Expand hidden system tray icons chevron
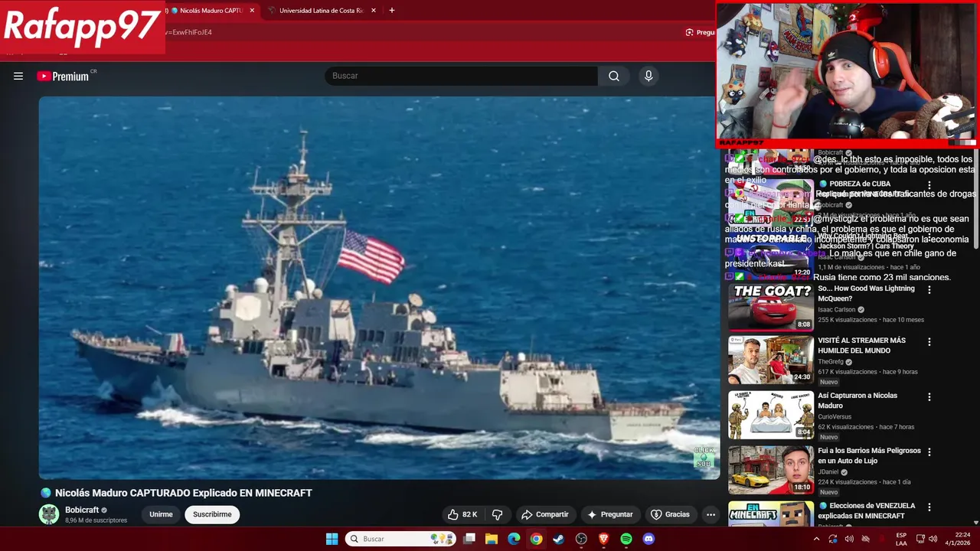The height and width of the screenshot is (551, 980). coord(816,539)
